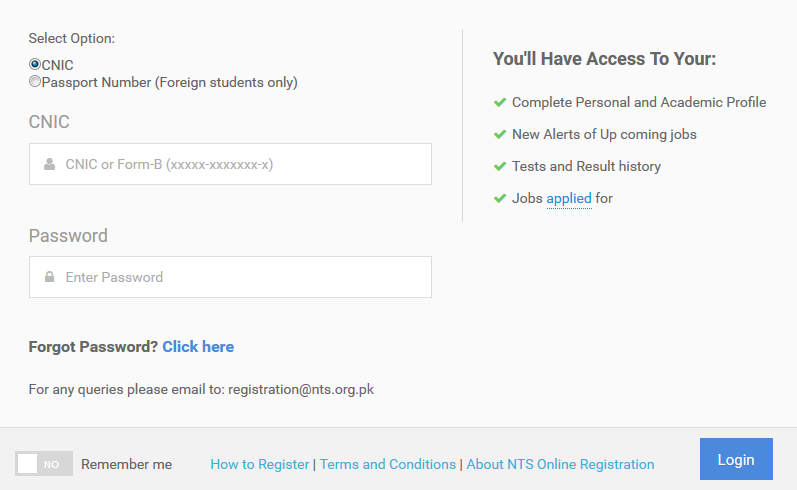
Task: Open the How to Register link
Action: pos(259,464)
